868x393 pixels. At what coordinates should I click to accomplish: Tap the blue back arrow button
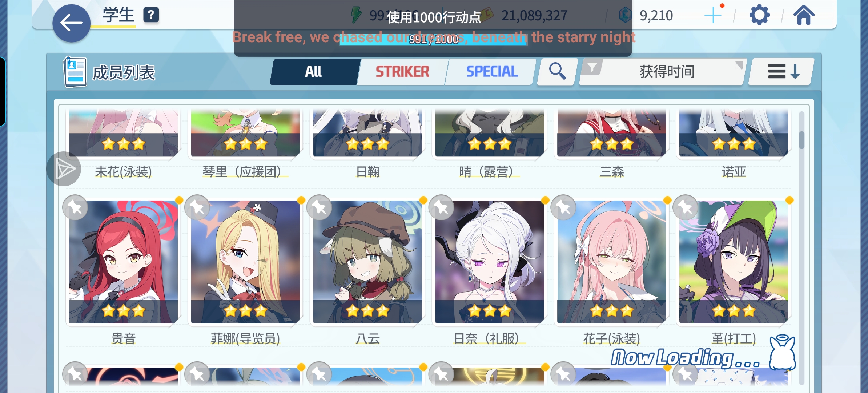click(71, 23)
